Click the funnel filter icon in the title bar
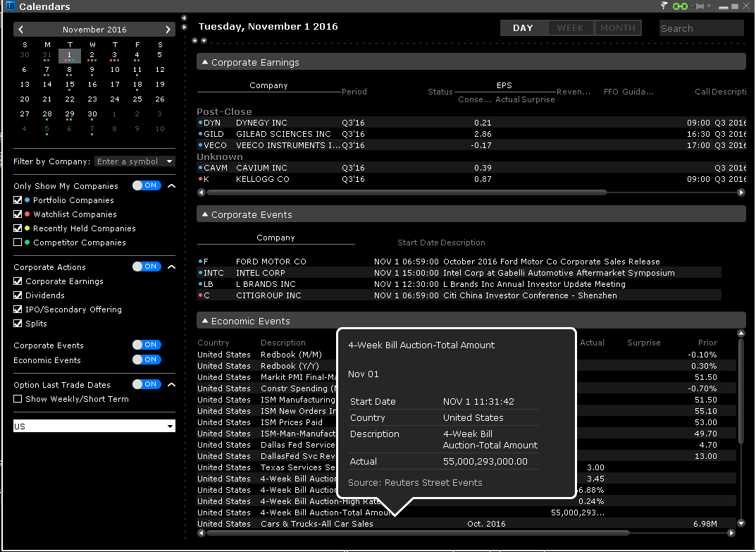Image resolution: width=756 pixels, height=552 pixels. pyautogui.click(x=664, y=6)
